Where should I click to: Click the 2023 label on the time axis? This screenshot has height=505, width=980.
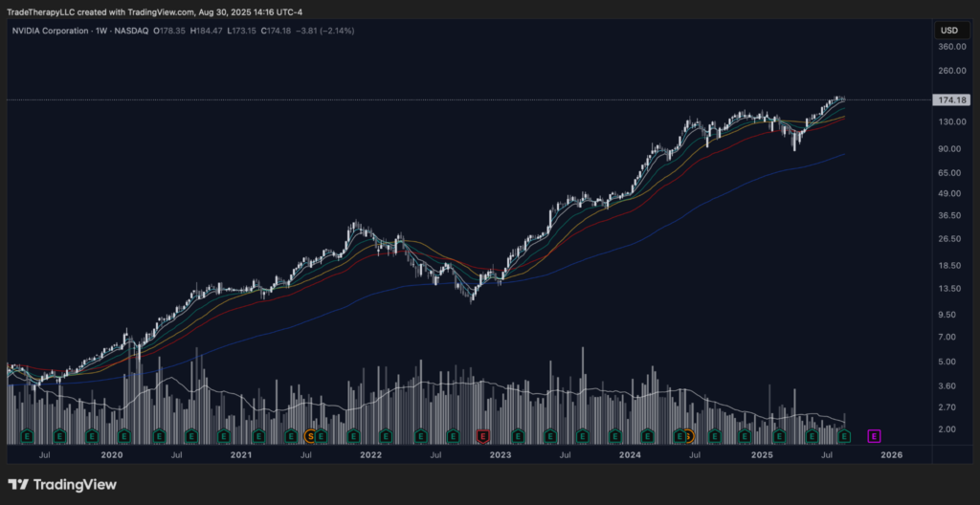pyautogui.click(x=501, y=456)
